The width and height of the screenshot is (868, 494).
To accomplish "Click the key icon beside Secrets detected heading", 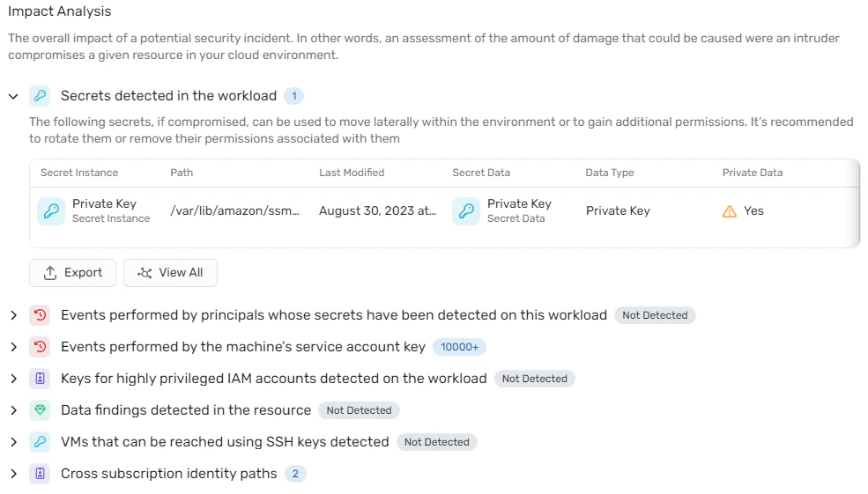I will [x=40, y=96].
